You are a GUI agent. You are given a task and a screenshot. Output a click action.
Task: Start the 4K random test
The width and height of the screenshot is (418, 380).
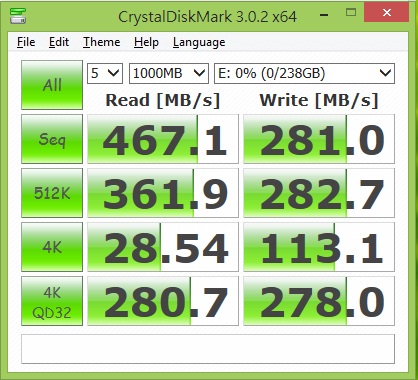52,247
